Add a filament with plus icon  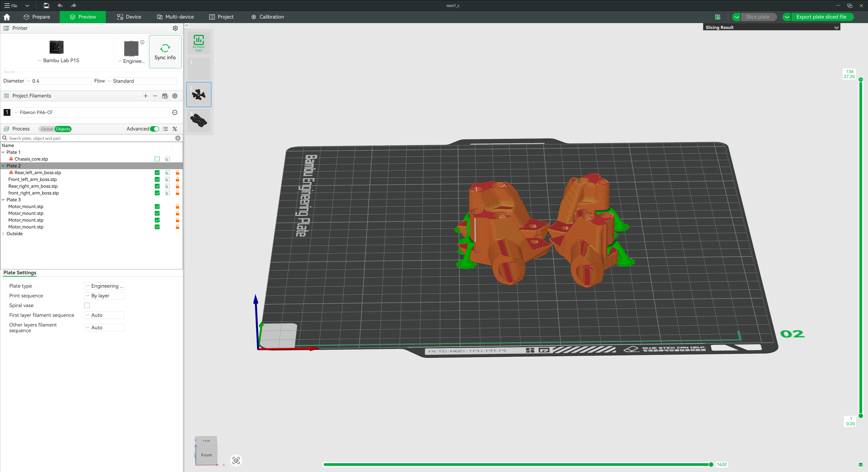click(145, 96)
